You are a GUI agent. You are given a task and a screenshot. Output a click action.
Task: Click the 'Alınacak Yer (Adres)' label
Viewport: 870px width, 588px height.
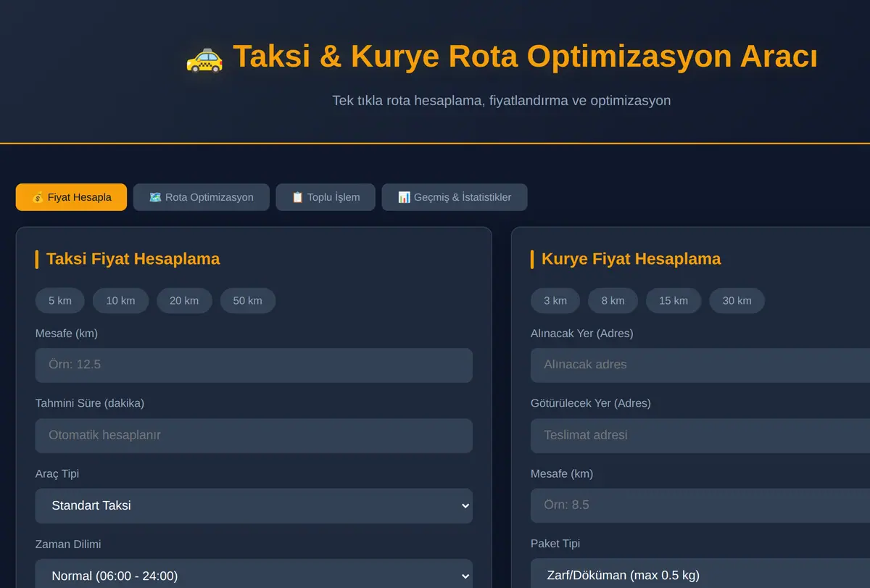click(582, 334)
